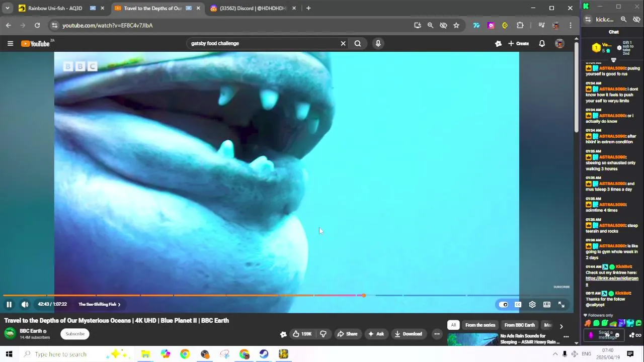Bookmark this page with the star
644x362 pixels.
coord(456,25)
